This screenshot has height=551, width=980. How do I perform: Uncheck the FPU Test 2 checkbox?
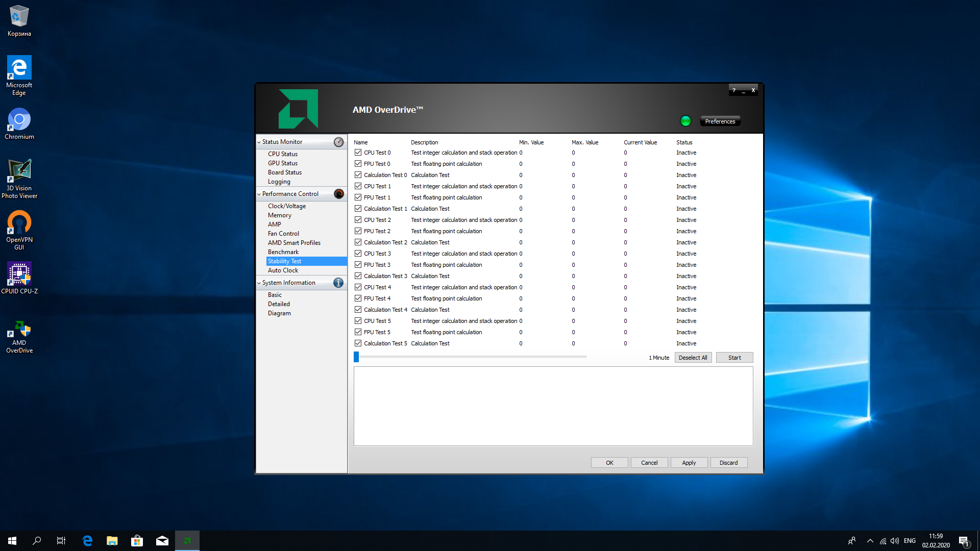point(358,231)
